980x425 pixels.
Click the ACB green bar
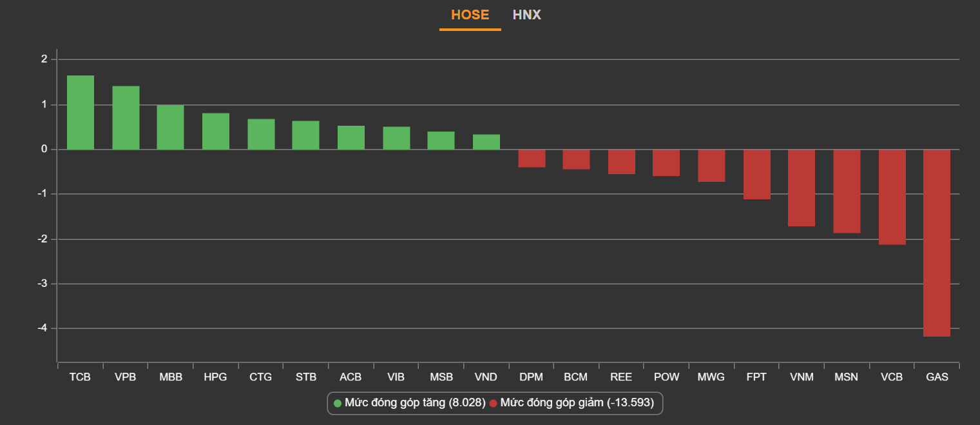351,138
